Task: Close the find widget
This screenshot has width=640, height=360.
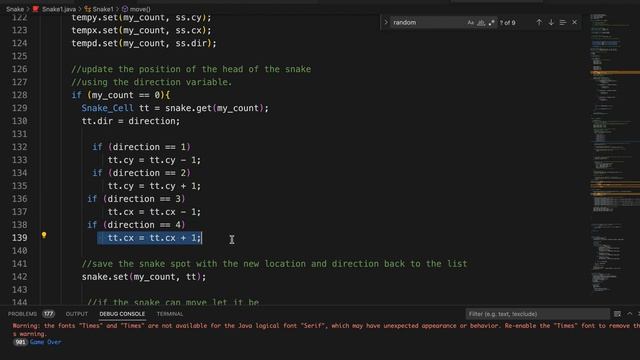Action: click(574, 22)
